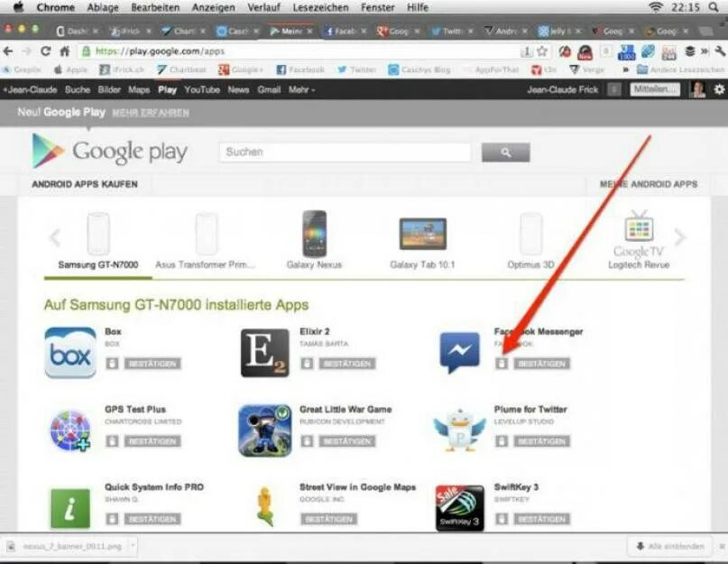728x564 pixels.
Task: Bookmark this page with the star icon
Action: pyautogui.click(x=541, y=51)
